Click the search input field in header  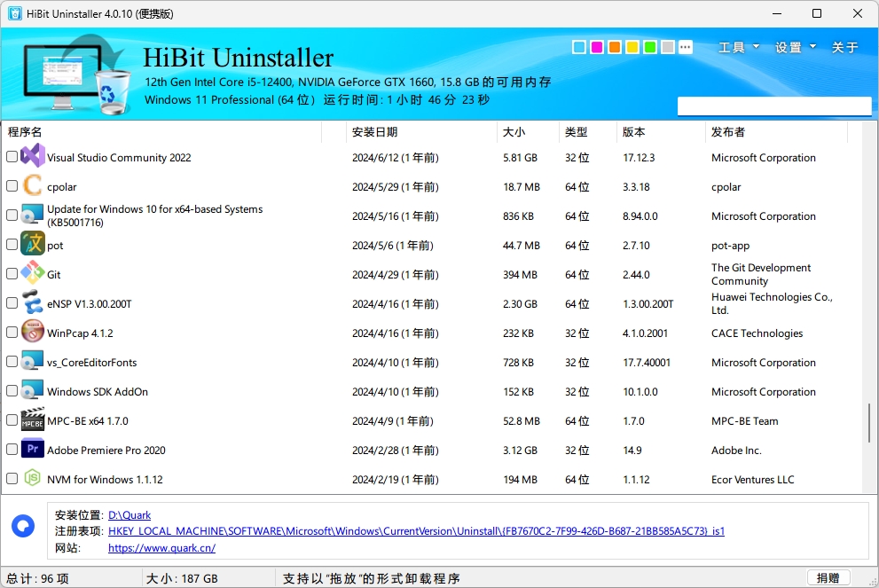[774, 106]
